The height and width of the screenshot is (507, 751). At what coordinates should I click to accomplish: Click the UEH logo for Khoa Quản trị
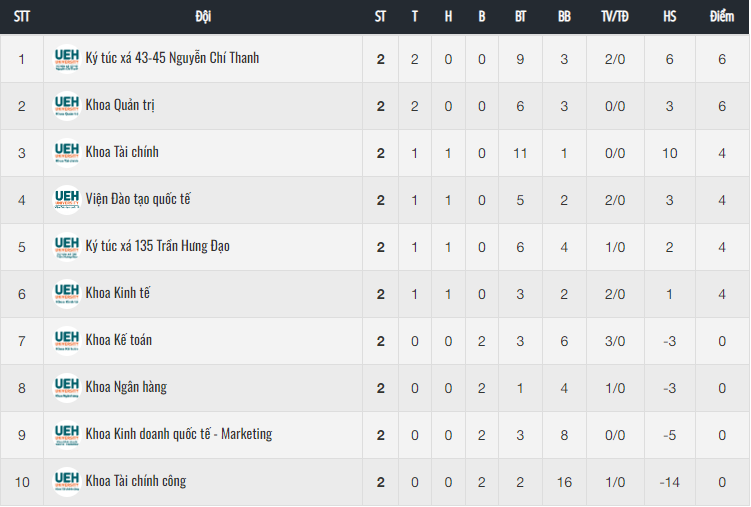67,106
